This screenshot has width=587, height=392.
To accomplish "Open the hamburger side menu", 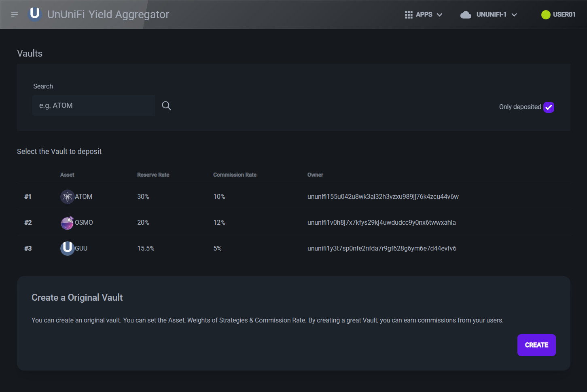I will click(x=15, y=15).
